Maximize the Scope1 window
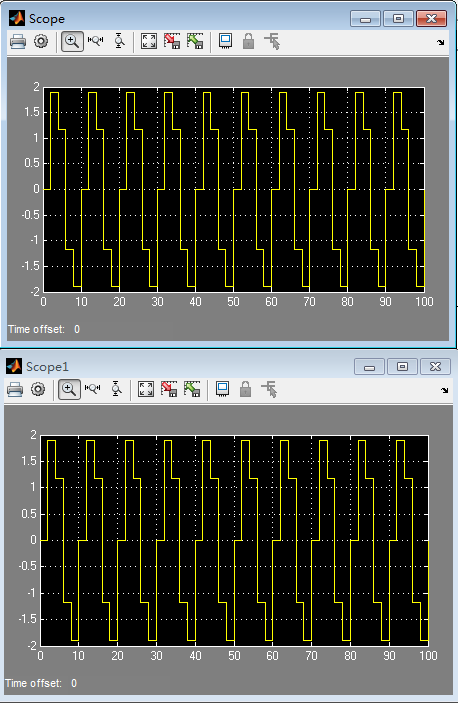This screenshot has width=458, height=703. [402, 367]
